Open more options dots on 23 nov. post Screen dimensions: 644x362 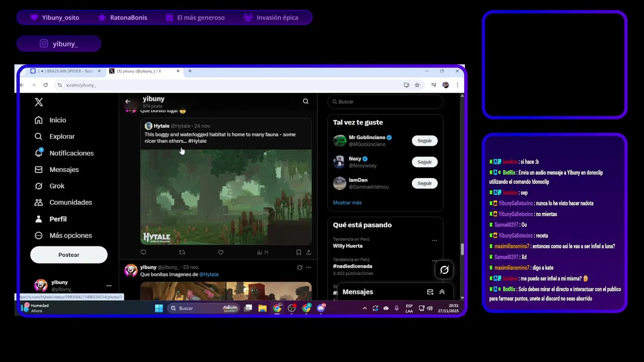pyautogui.click(x=308, y=267)
